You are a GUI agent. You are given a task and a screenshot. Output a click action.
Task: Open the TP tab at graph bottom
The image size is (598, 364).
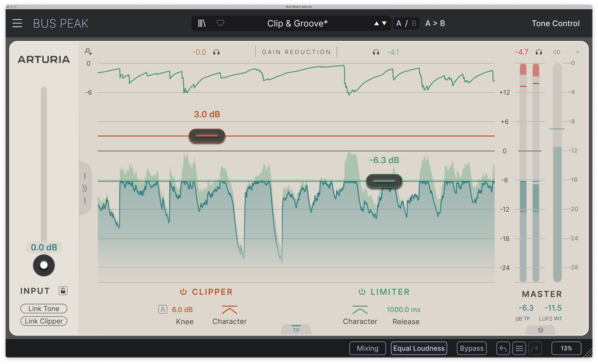click(296, 330)
